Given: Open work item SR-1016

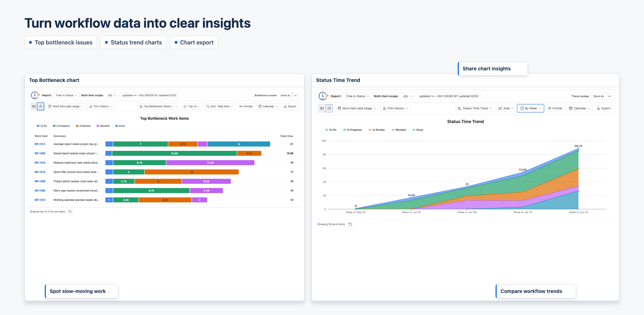Looking at the screenshot, I should click(x=40, y=172).
